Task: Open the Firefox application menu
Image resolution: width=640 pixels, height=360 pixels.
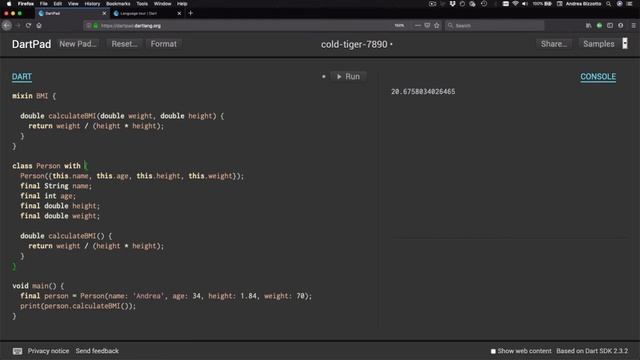Action: pos(25,4)
